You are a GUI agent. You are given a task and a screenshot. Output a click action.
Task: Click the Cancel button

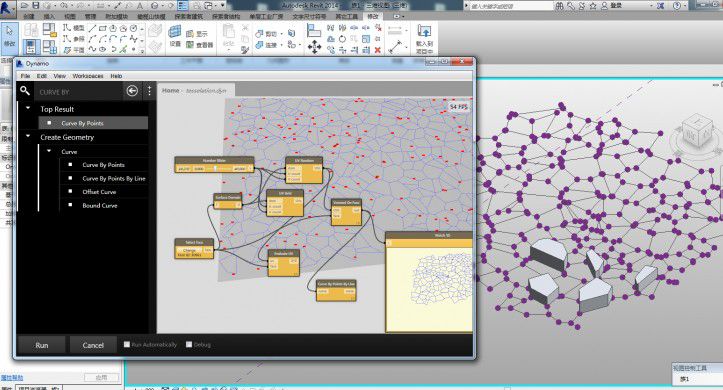click(93, 345)
